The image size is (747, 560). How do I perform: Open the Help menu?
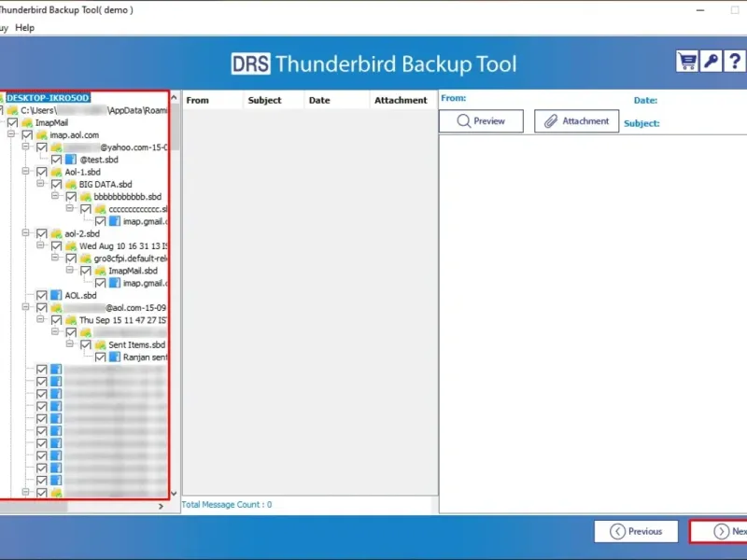(25, 28)
